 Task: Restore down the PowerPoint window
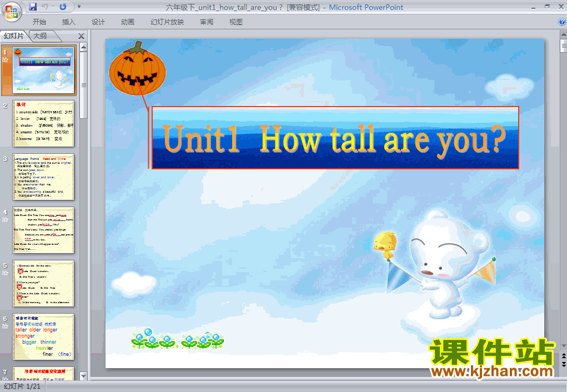pos(547,7)
